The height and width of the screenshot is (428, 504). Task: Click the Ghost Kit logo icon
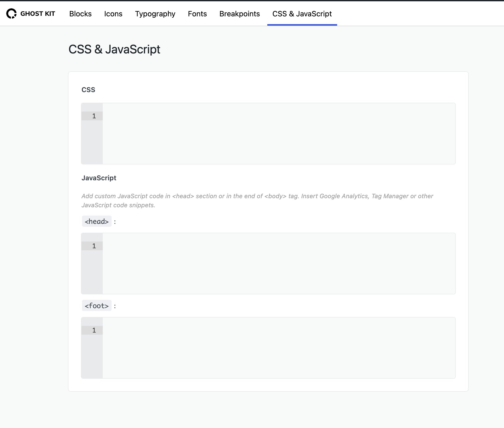(11, 13)
